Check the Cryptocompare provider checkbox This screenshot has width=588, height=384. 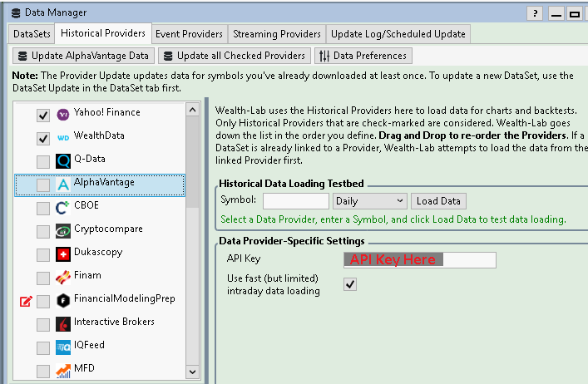pos(43,232)
